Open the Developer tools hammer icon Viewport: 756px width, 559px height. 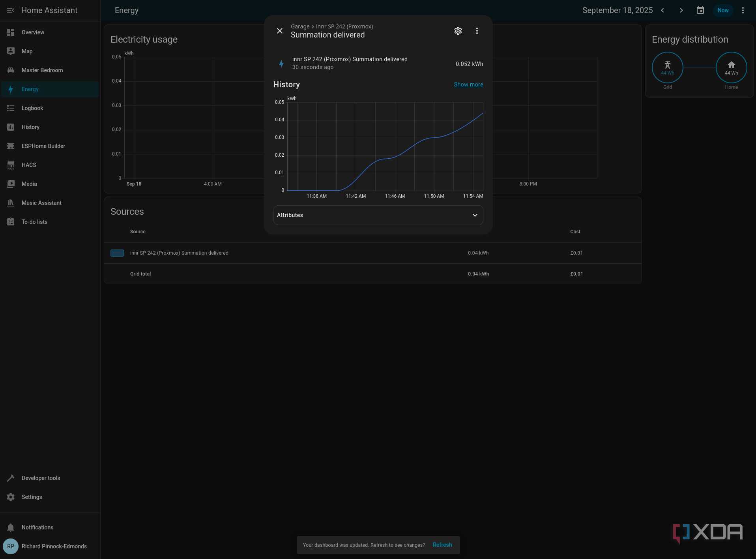coord(11,478)
